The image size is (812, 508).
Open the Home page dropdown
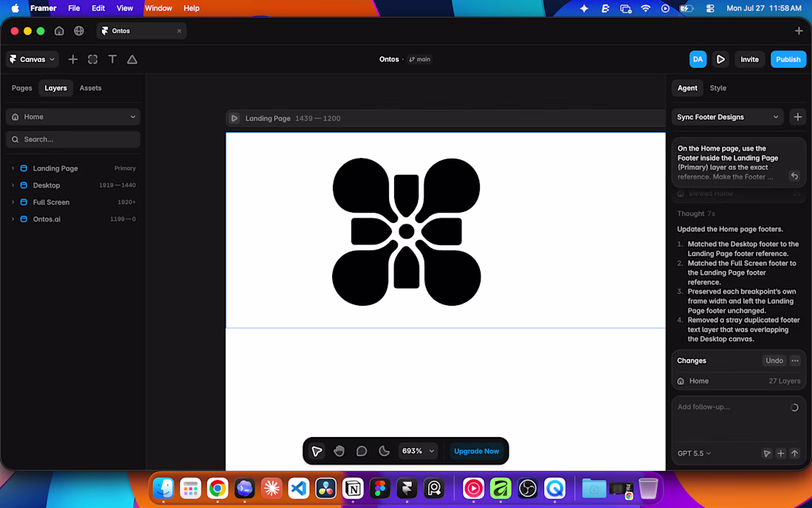(x=73, y=117)
